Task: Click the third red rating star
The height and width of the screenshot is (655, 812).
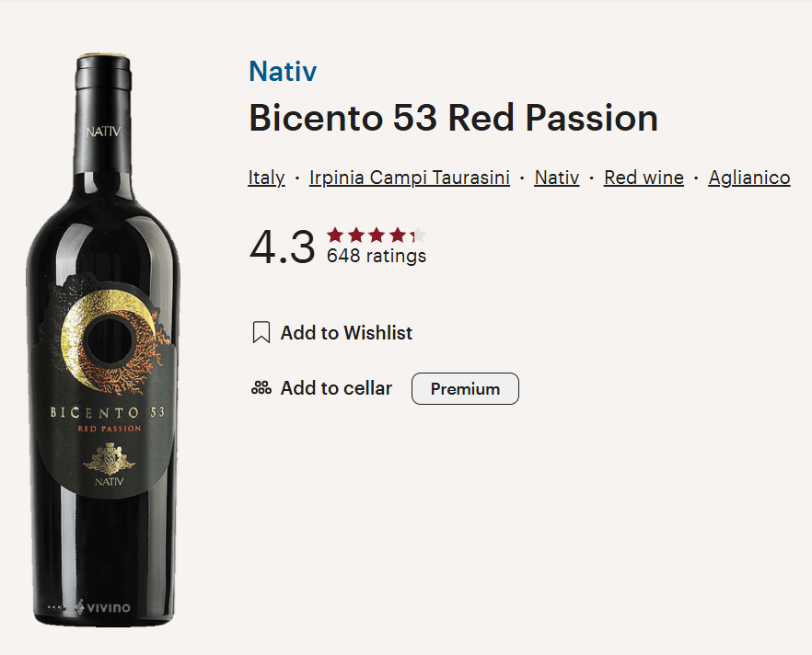Action: coord(377,236)
